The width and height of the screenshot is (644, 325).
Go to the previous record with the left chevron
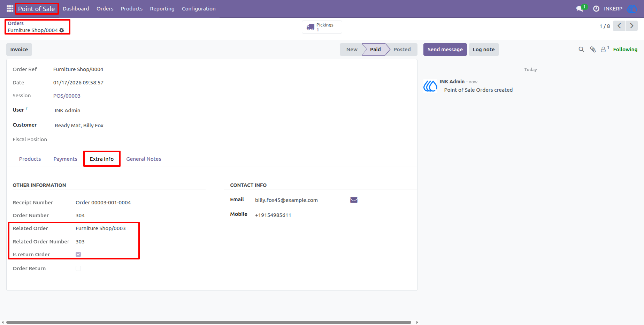(619, 26)
